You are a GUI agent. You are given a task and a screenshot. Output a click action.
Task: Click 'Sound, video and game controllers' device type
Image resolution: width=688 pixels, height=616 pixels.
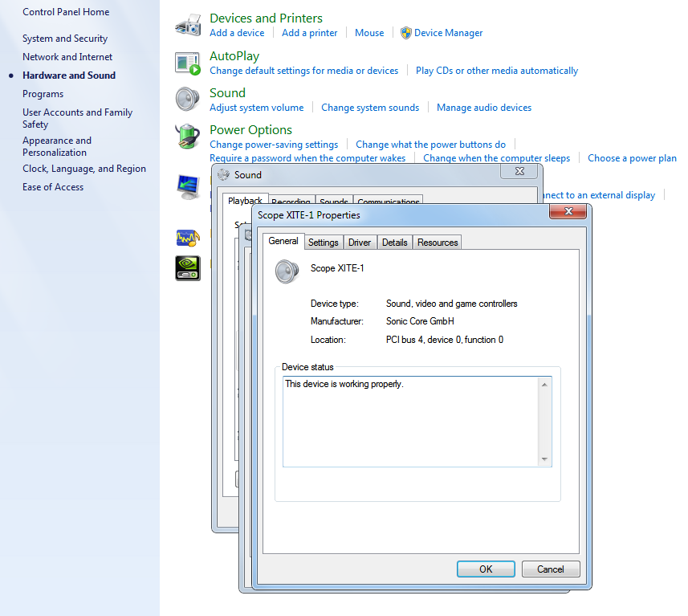coord(451,304)
